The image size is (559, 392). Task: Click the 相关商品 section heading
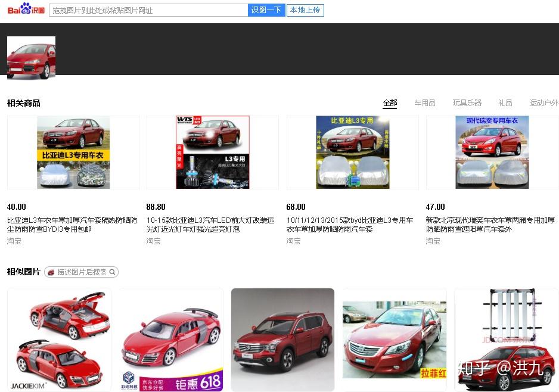(23, 103)
